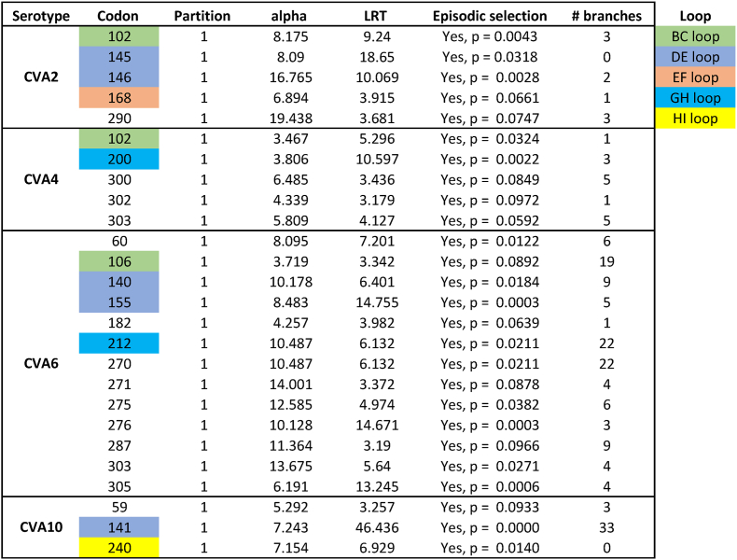Click orange codon 168 cell

tap(118, 98)
